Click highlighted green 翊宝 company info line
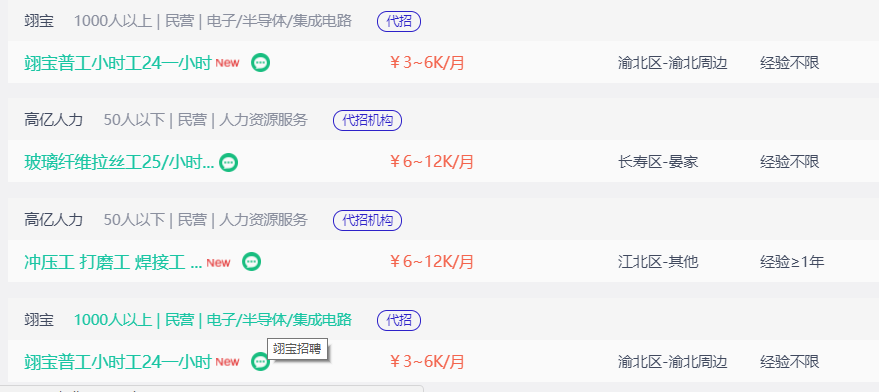Screen dimensions: 879x392 pyautogui.click(x=213, y=320)
